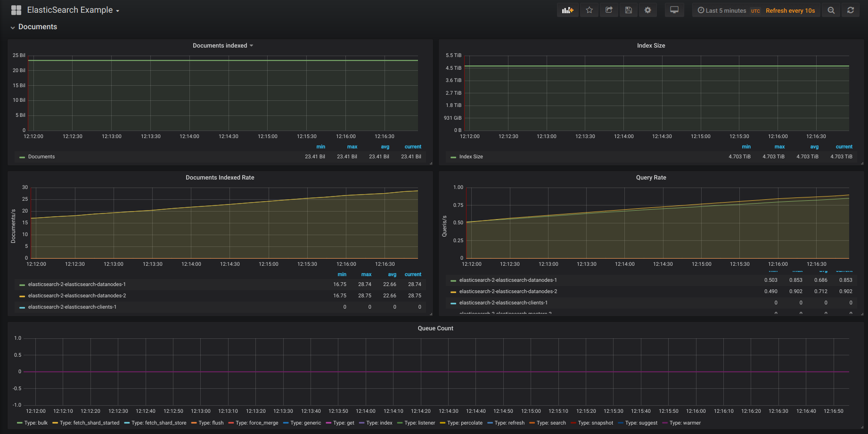Cycle view mode with monitor icon
This screenshot has width=868, height=434.
(674, 10)
